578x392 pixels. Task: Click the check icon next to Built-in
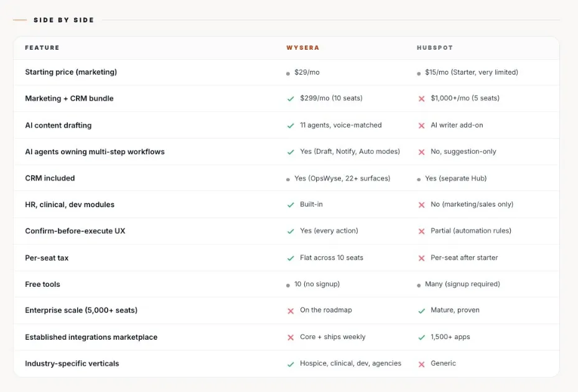(291, 205)
